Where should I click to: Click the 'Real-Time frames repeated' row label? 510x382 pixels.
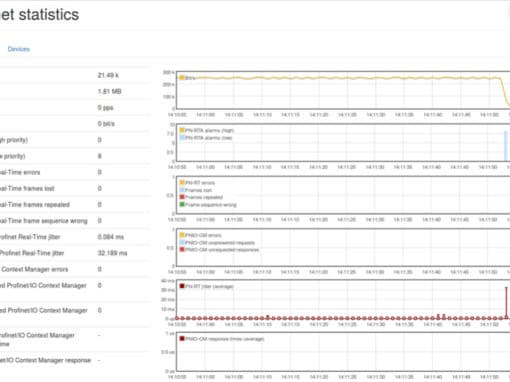[x=35, y=205]
